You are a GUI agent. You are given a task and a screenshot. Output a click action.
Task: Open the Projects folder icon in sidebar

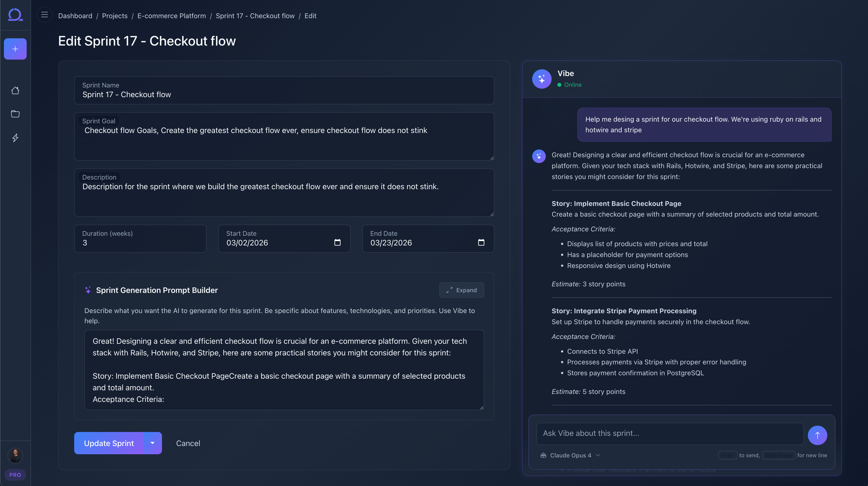click(x=15, y=114)
